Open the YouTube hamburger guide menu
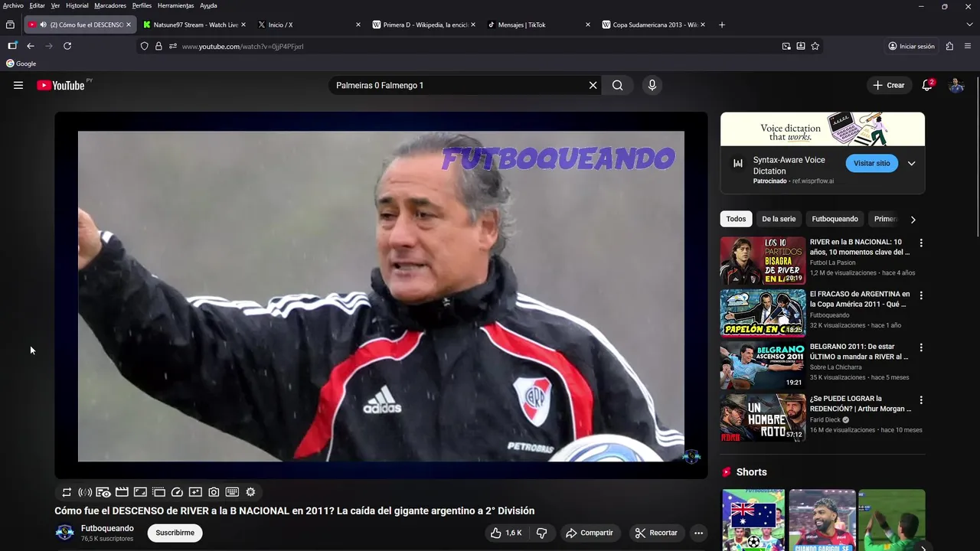Viewport: 980px width, 551px height. 18,85
